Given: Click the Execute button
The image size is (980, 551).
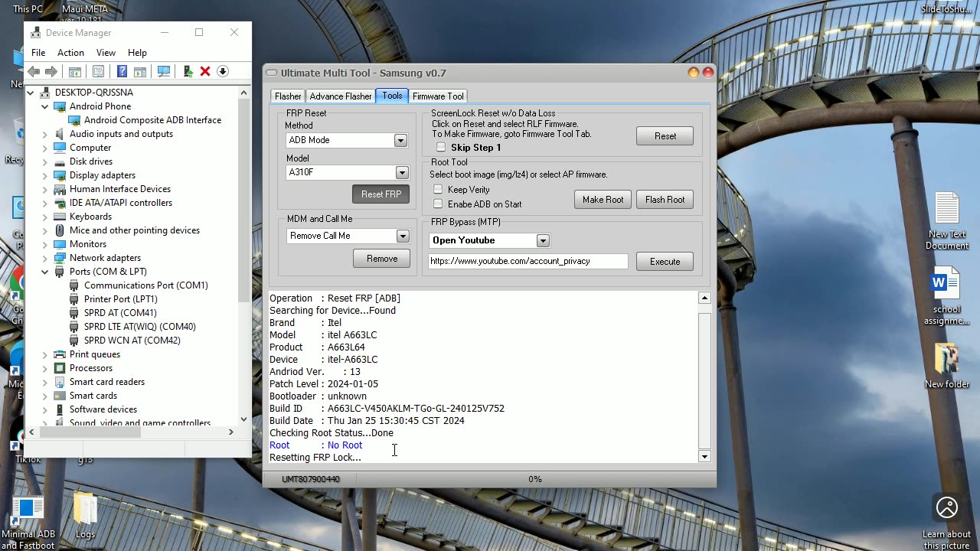Looking at the screenshot, I should coord(665,262).
